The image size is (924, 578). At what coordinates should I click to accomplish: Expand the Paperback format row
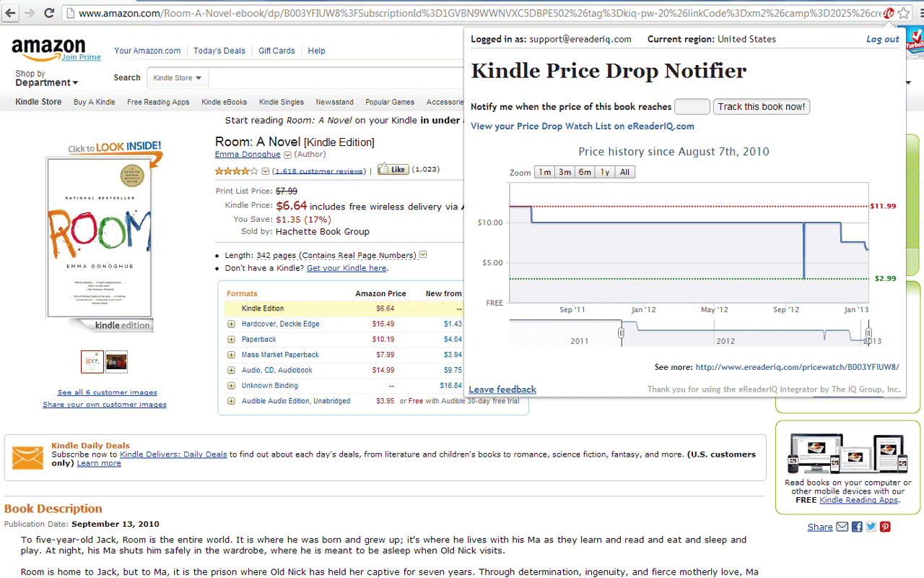pos(232,340)
